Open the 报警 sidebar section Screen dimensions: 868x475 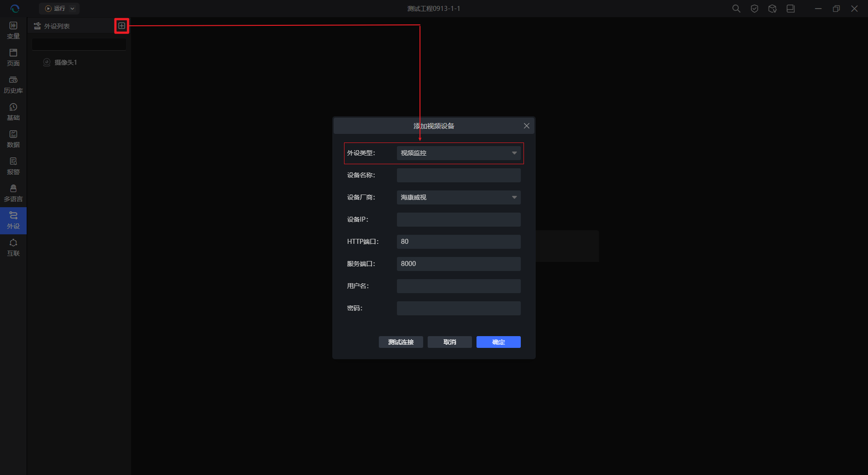pyautogui.click(x=13, y=166)
